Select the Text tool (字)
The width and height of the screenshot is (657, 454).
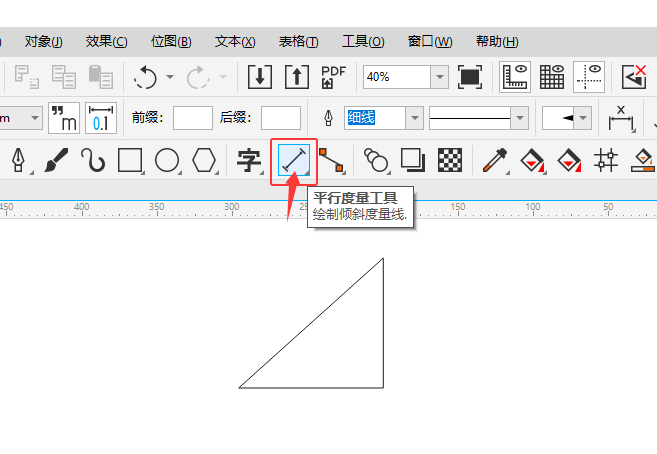(x=249, y=160)
